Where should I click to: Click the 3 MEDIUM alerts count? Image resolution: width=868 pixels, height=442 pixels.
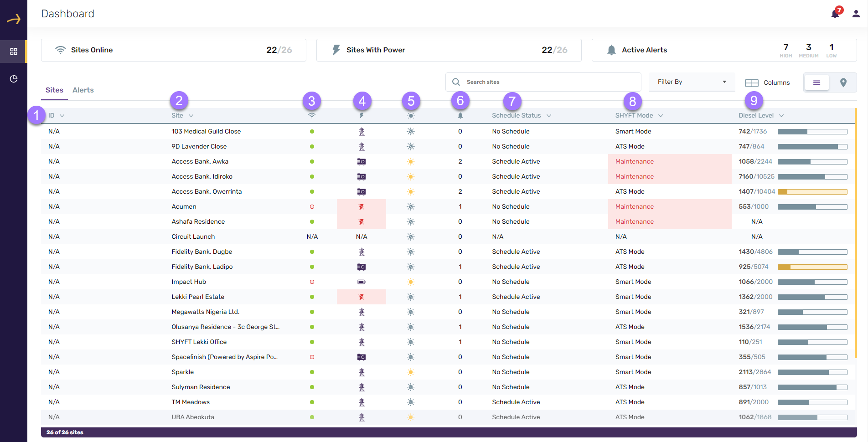pos(809,50)
